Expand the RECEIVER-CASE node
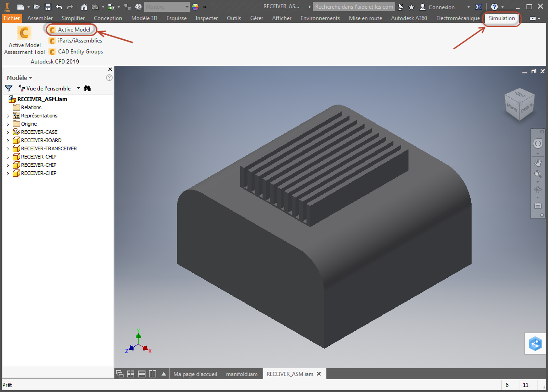548x392 pixels. tap(8, 132)
